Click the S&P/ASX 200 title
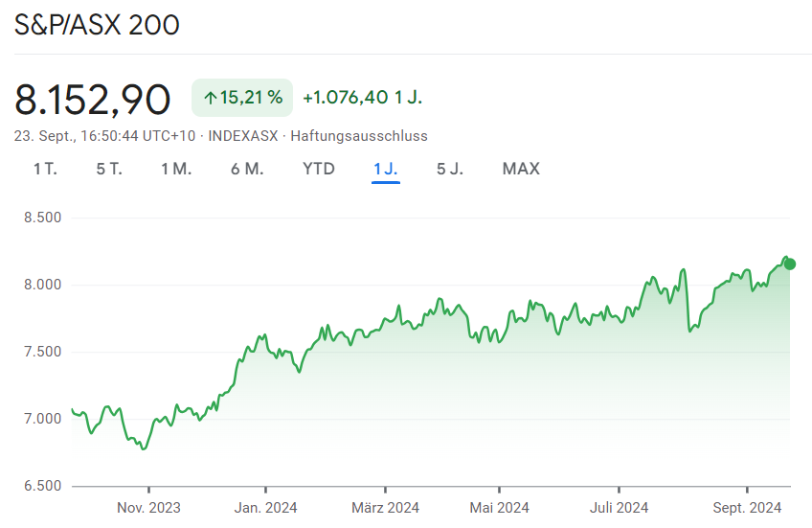The image size is (812, 528). coord(97,24)
